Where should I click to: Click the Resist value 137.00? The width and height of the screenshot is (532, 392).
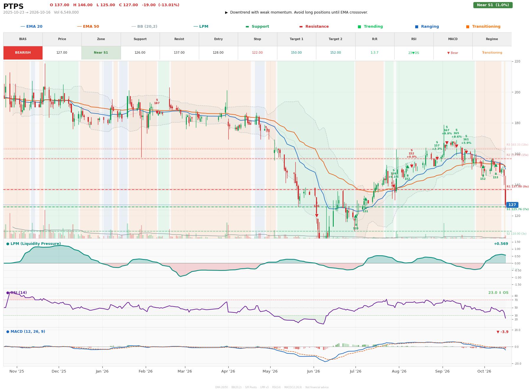(179, 53)
